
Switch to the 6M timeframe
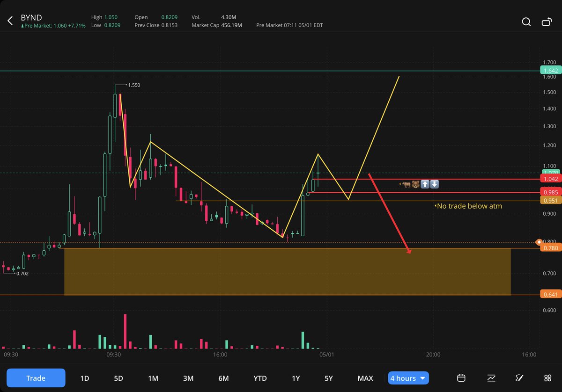[x=223, y=378]
